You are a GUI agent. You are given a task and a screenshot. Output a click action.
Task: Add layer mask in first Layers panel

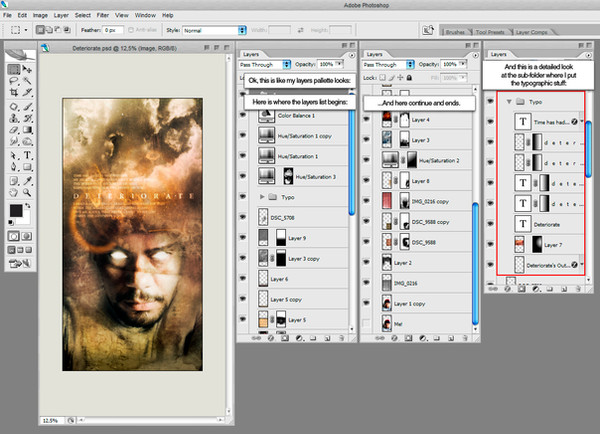pyautogui.click(x=285, y=338)
